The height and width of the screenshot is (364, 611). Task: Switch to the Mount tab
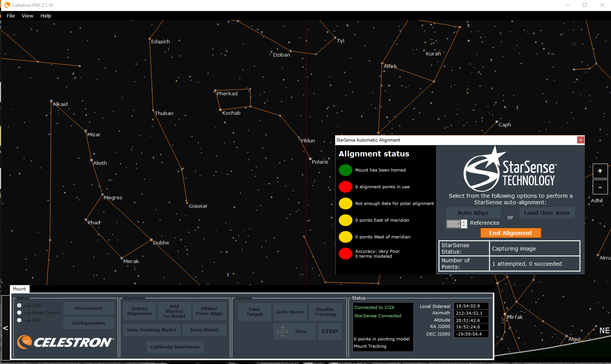(19, 289)
